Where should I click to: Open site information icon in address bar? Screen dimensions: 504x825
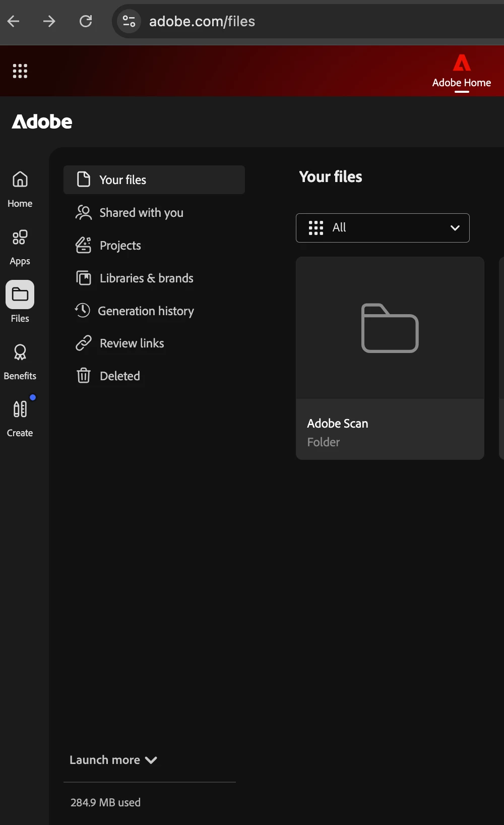coord(129,21)
